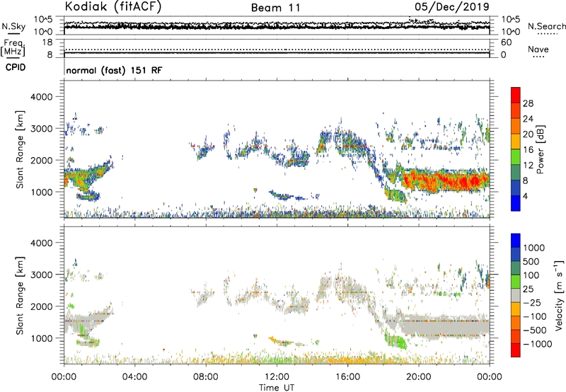Click the strong red echo band in power plot
Screen dimensions: 566x392
pyautogui.click(x=448, y=180)
